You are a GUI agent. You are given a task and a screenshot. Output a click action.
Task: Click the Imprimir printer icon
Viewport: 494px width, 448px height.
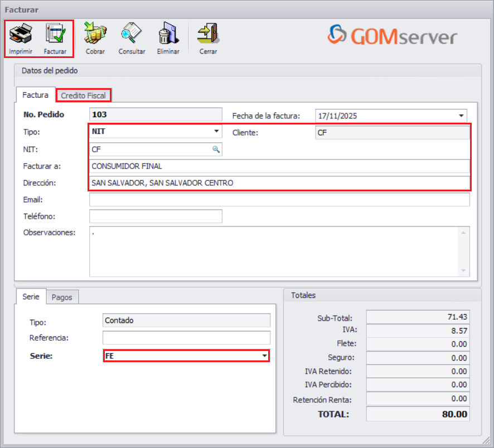(21, 33)
